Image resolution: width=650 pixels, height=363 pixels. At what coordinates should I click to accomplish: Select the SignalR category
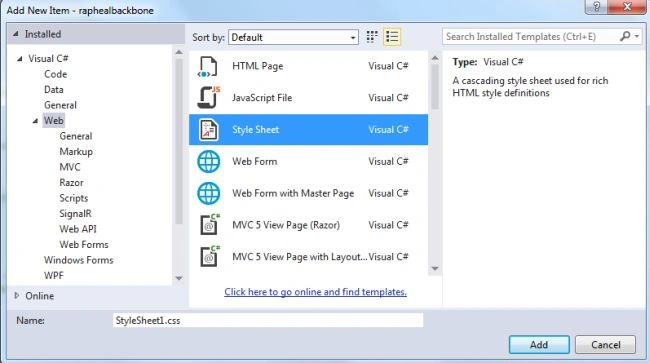point(75,214)
